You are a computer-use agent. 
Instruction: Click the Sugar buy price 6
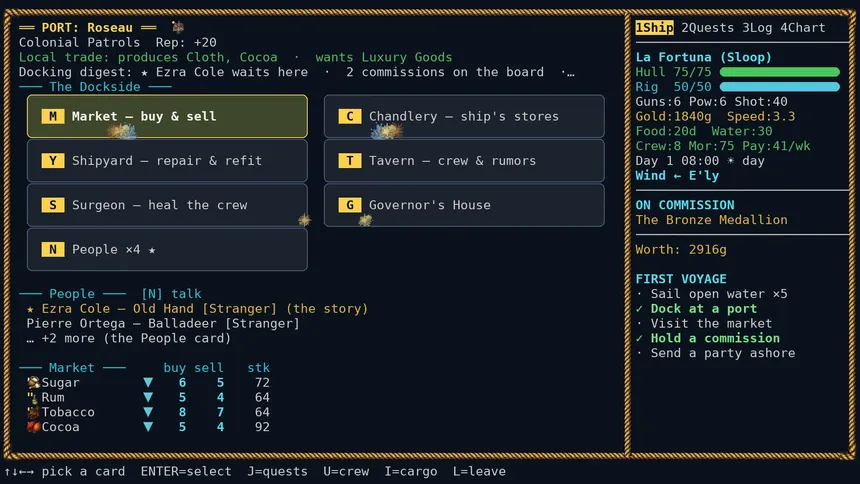182,382
